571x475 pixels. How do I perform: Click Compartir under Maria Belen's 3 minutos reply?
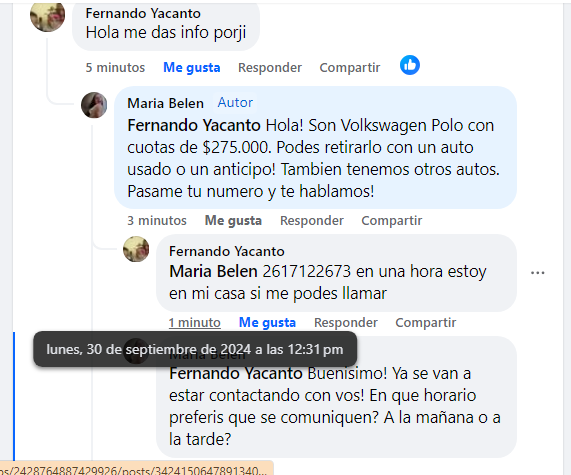pyautogui.click(x=391, y=220)
